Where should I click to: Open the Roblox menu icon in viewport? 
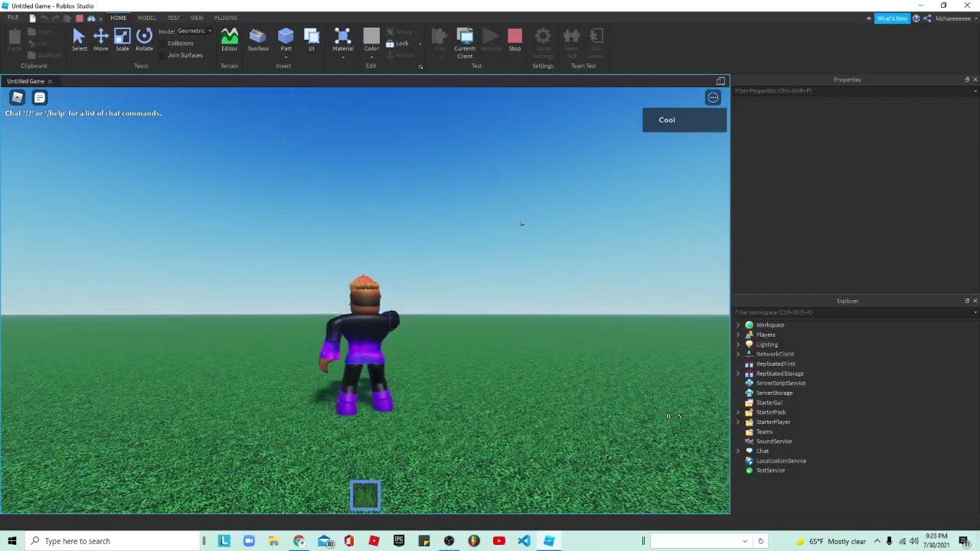pyautogui.click(x=17, y=97)
